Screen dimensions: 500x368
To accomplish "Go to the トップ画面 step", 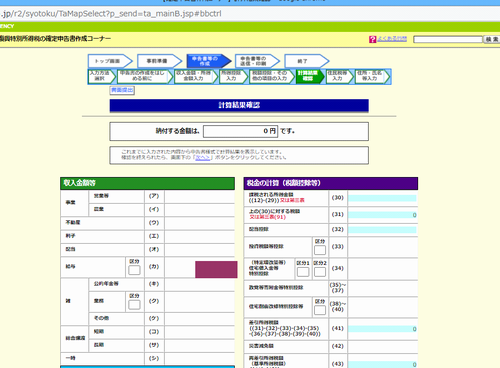I will [x=110, y=61].
